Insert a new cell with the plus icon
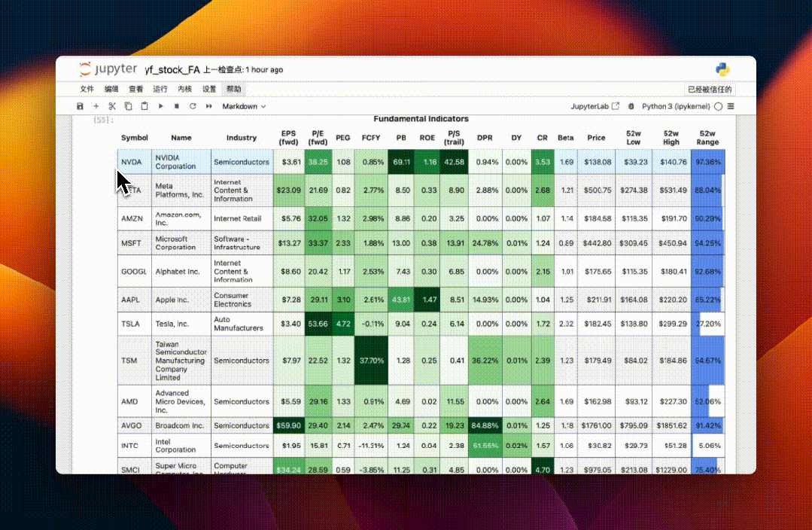Image resolution: width=812 pixels, height=530 pixels. point(96,106)
